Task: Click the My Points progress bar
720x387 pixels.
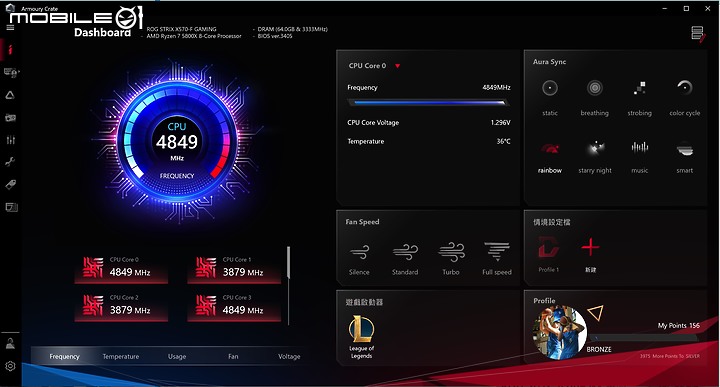Action: pyautogui.click(x=644, y=337)
